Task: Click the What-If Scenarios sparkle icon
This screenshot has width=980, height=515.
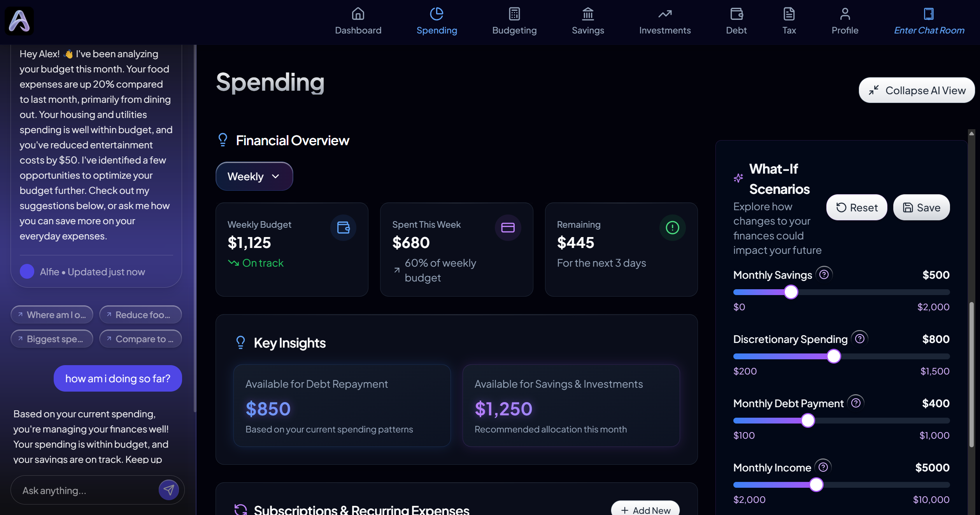Action: (738, 178)
